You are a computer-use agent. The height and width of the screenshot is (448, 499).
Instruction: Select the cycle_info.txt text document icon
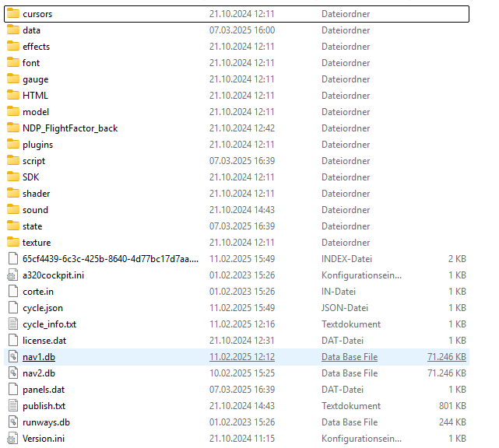13,324
